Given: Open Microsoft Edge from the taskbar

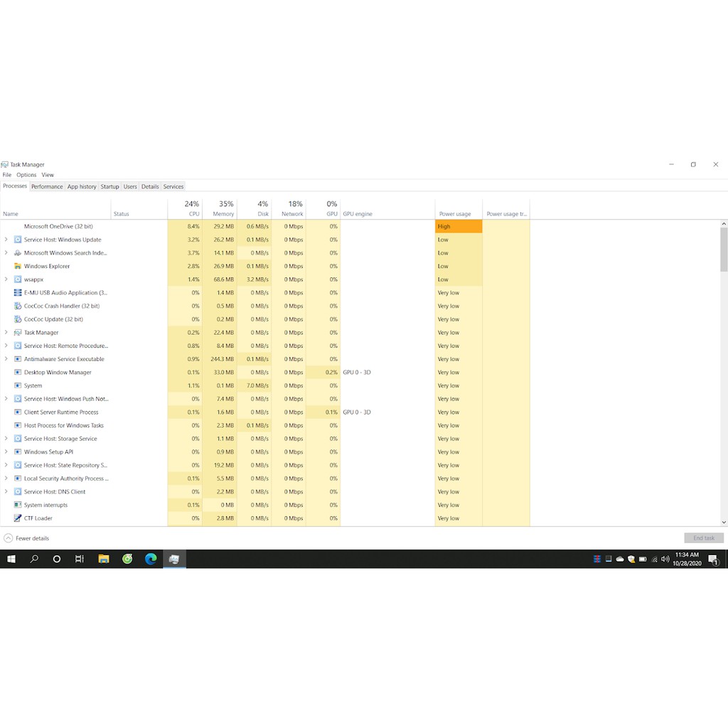Looking at the screenshot, I should point(151,559).
